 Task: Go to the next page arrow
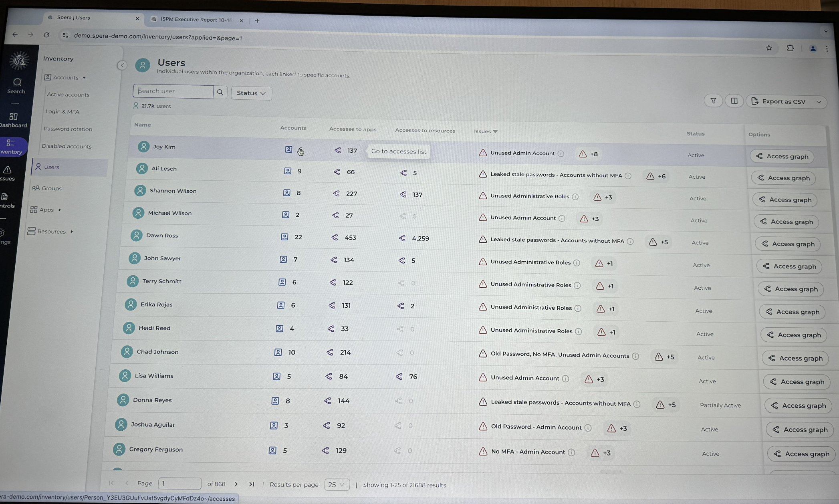coord(236,484)
